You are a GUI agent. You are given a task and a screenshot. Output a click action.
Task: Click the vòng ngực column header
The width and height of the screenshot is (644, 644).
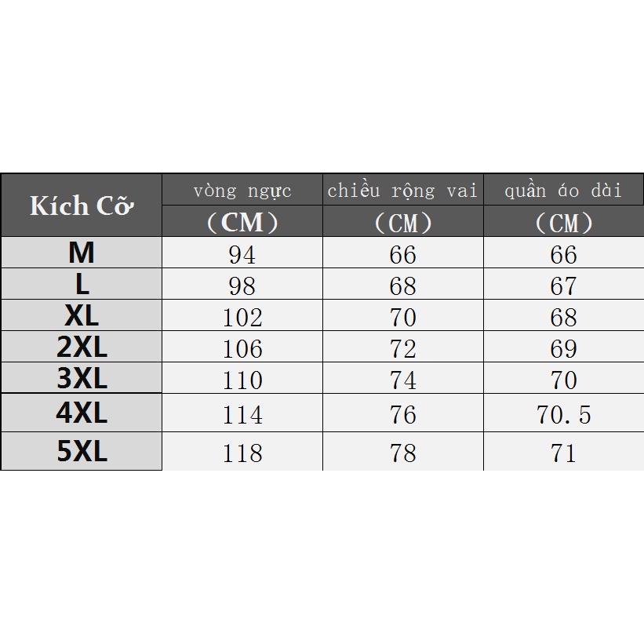click(x=242, y=191)
